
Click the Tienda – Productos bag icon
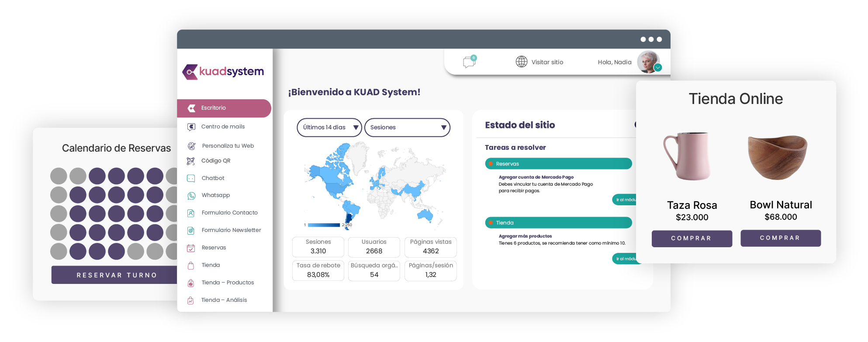click(191, 283)
